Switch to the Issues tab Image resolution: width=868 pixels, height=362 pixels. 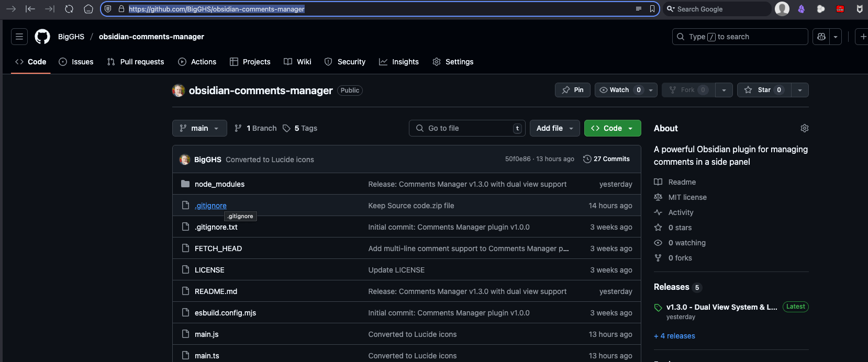click(x=76, y=62)
